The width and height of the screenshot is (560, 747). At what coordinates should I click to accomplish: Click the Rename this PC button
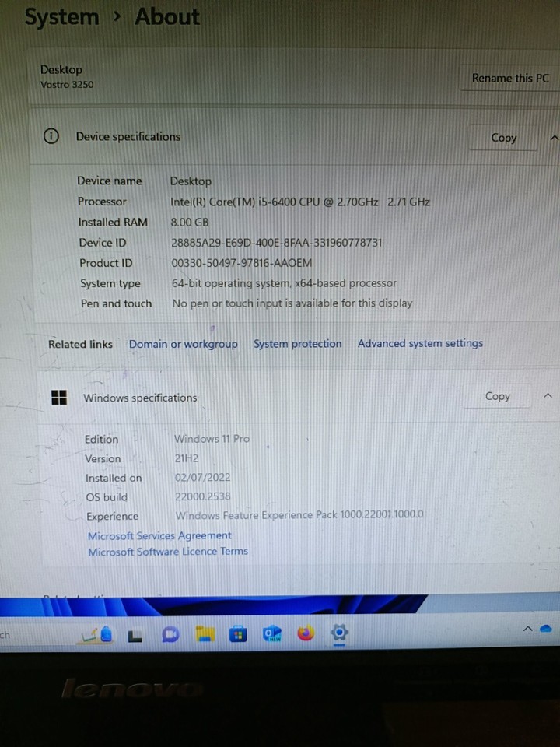pos(510,78)
